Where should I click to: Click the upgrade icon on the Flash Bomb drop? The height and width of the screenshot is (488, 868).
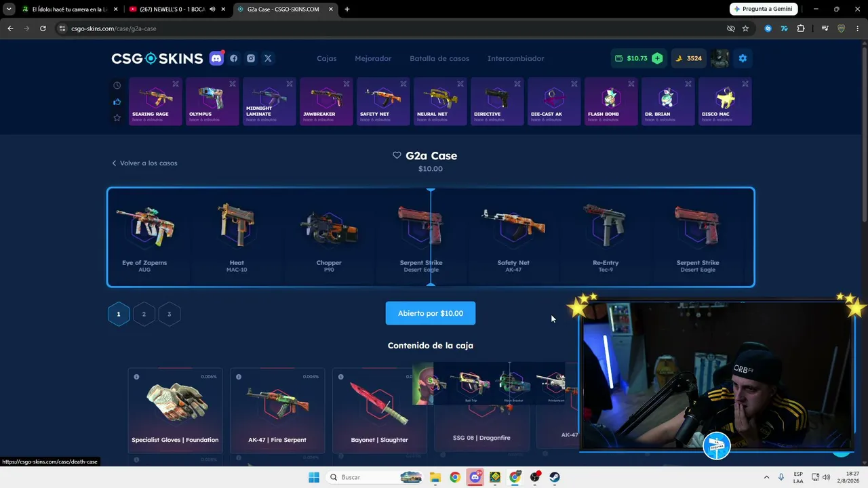pos(631,84)
